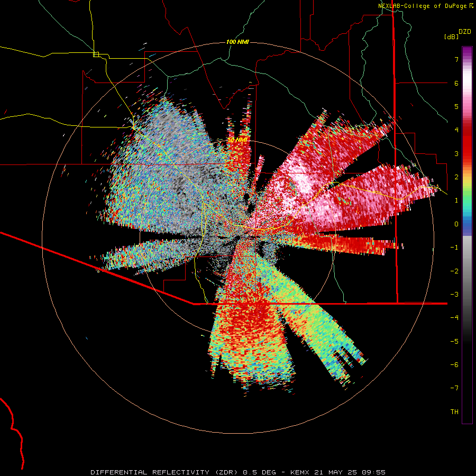Select the 5 dB scale value

[x=456, y=106]
